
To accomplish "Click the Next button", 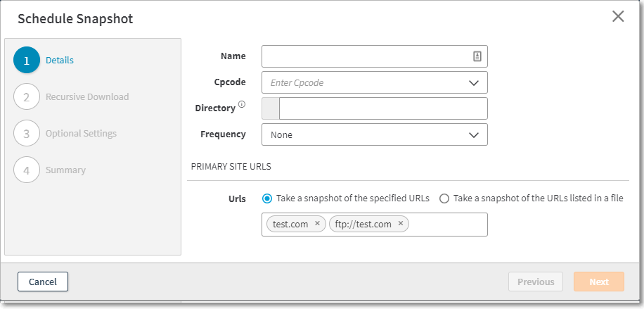I will [x=599, y=282].
